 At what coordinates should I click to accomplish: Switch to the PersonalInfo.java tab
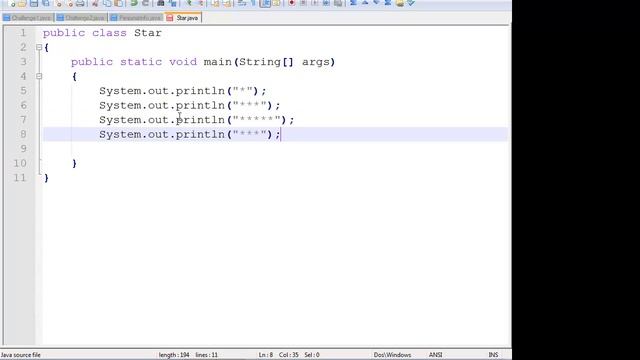pyautogui.click(x=136, y=18)
